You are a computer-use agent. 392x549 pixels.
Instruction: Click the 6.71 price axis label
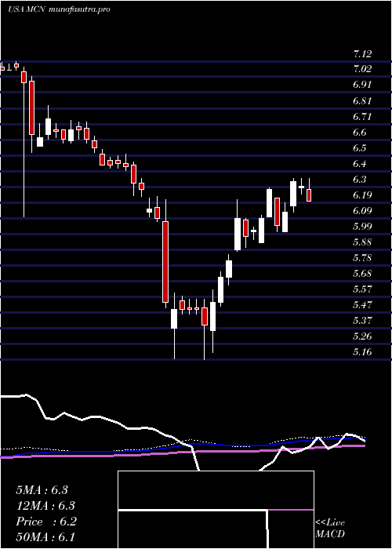click(x=362, y=117)
